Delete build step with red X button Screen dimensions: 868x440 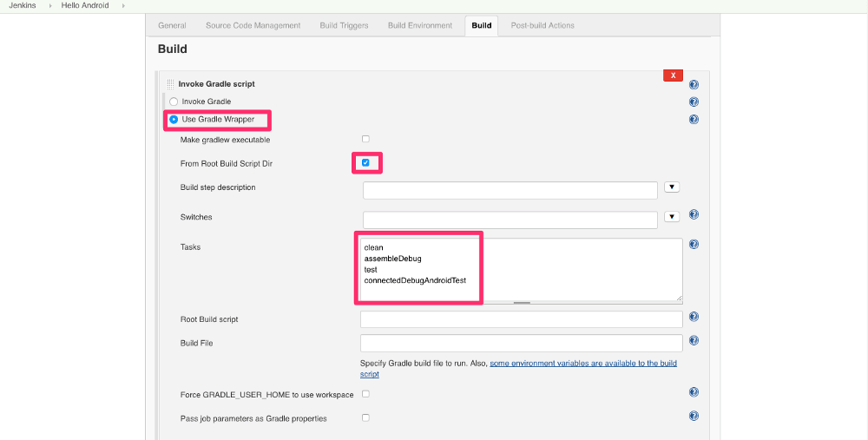(674, 76)
